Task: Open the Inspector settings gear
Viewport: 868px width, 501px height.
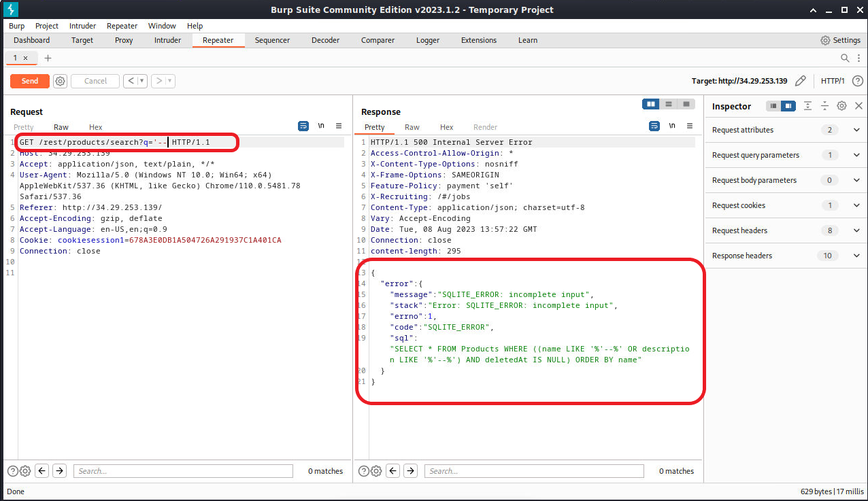Action: pyautogui.click(x=841, y=106)
